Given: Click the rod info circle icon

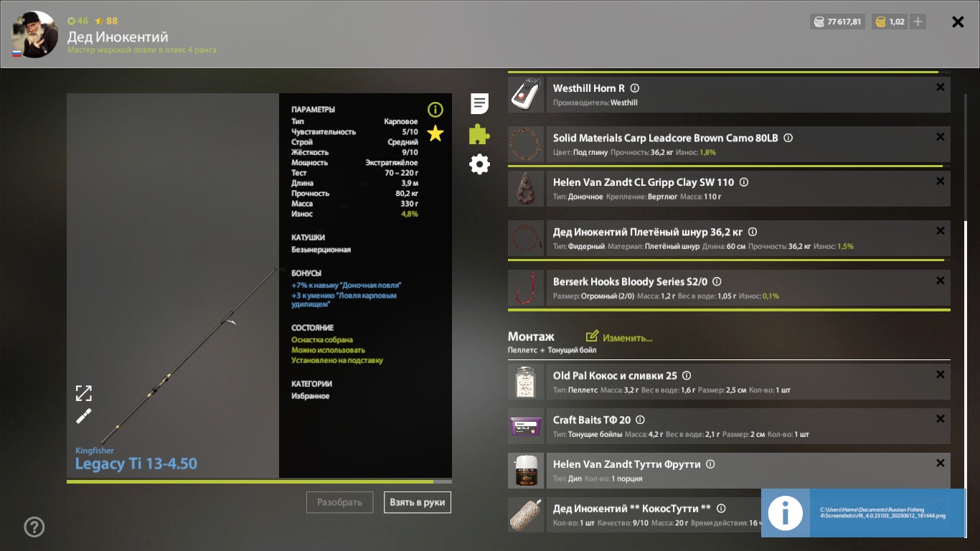Looking at the screenshot, I should coord(435,109).
